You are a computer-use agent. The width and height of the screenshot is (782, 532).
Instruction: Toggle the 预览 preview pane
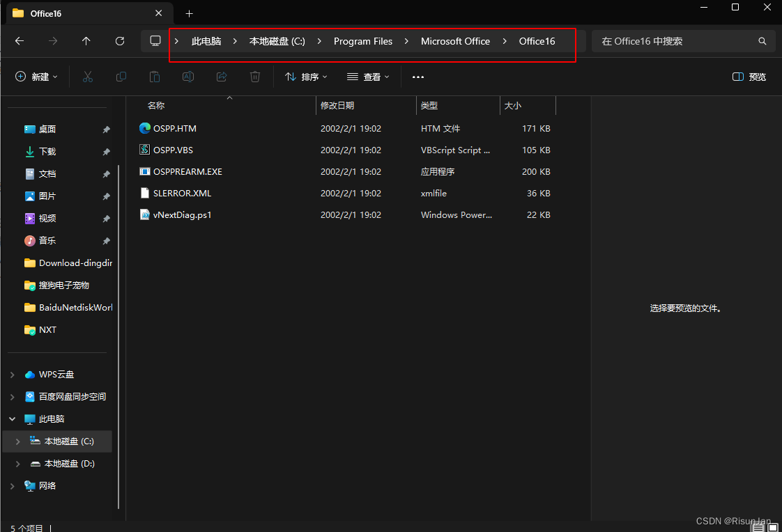click(749, 77)
